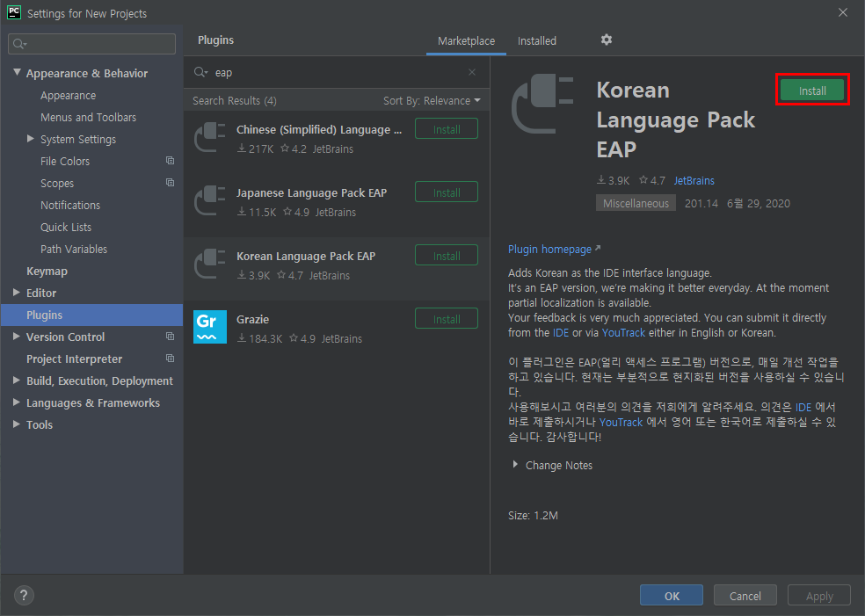
Task: Switch to the Installed tab
Action: (x=537, y=40)
